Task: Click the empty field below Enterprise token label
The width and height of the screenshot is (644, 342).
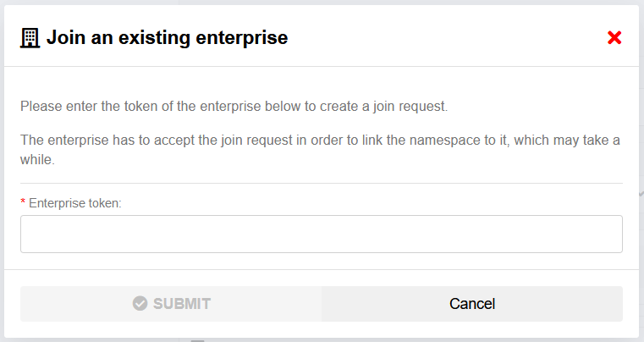Action: tap(322, 234)
